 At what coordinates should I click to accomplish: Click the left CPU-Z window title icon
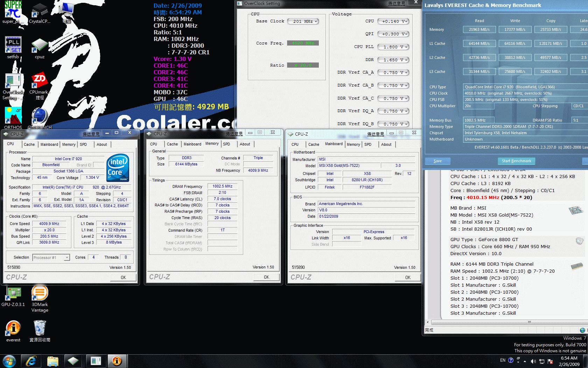6,134
